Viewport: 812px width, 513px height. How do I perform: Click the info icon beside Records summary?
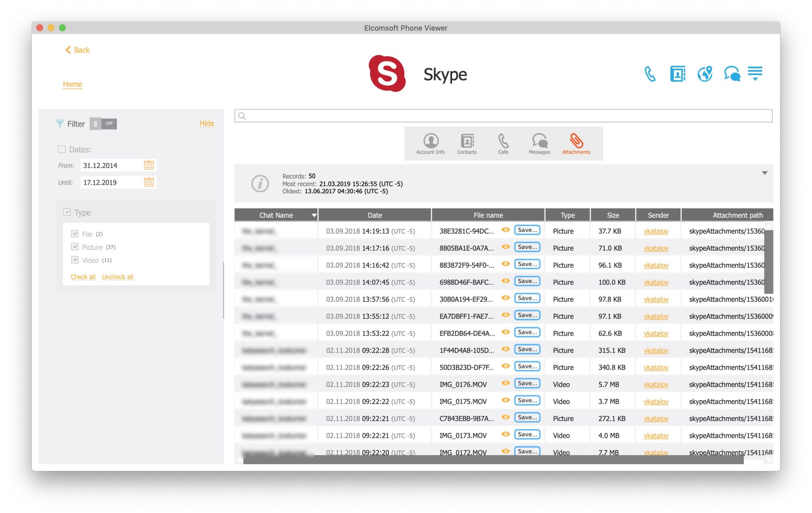pos(260,184)
